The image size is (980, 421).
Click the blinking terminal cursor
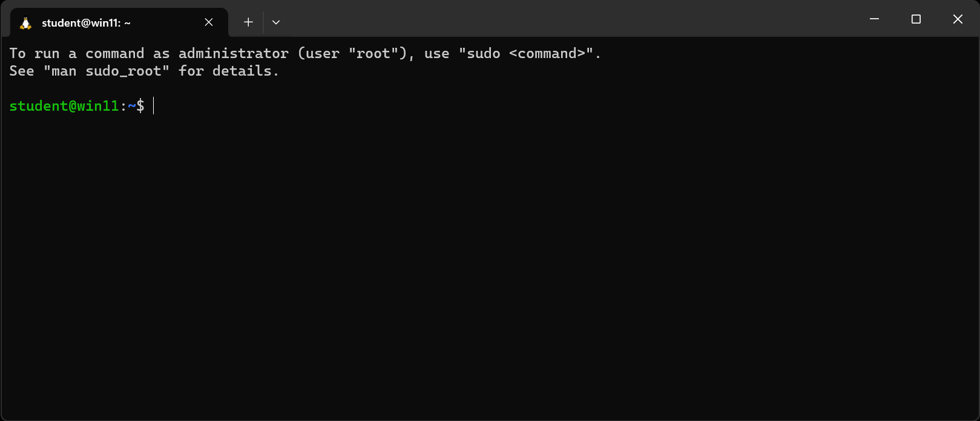click(153, 106)
